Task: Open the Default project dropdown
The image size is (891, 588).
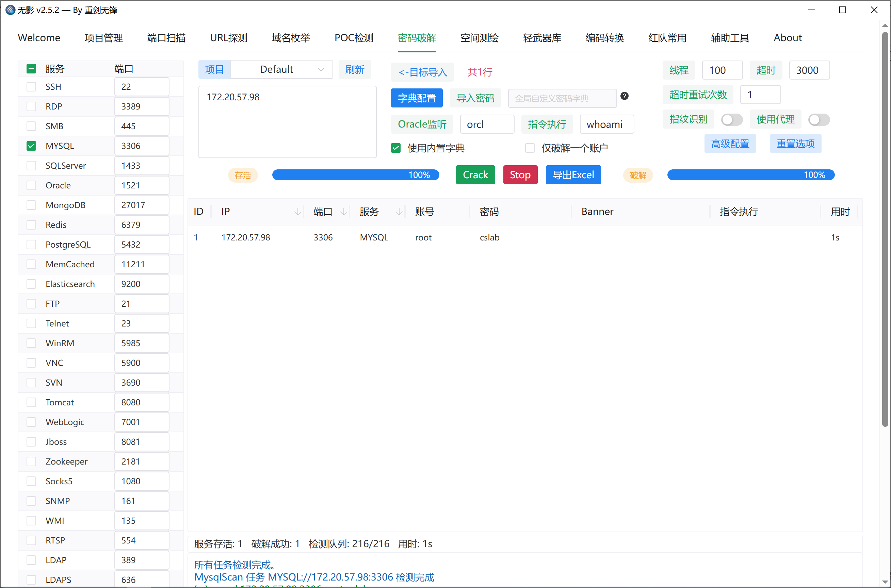Action: point(281,70)
